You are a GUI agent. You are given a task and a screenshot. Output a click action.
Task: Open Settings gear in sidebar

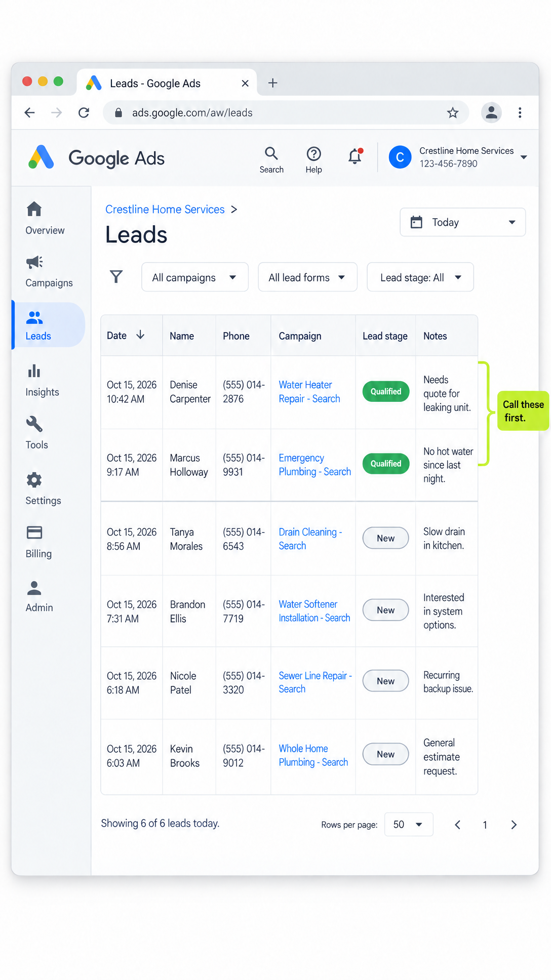tap(43, 489)
